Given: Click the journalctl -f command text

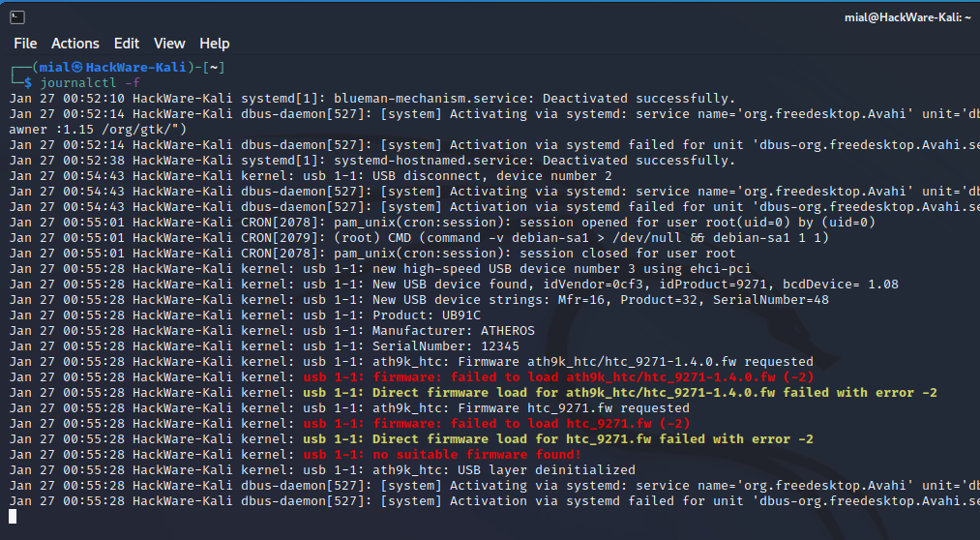Looking at the screenshot, I should click(90, 83).
